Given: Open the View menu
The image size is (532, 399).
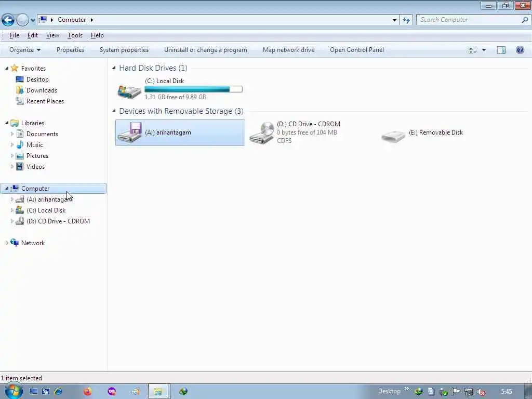Looking at the screenshot, I should tap(52, 35).
